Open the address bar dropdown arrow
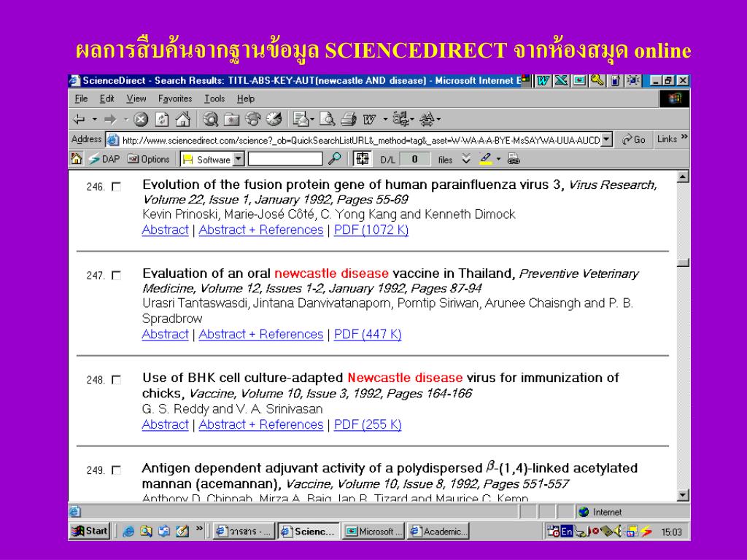 [606, 139]
